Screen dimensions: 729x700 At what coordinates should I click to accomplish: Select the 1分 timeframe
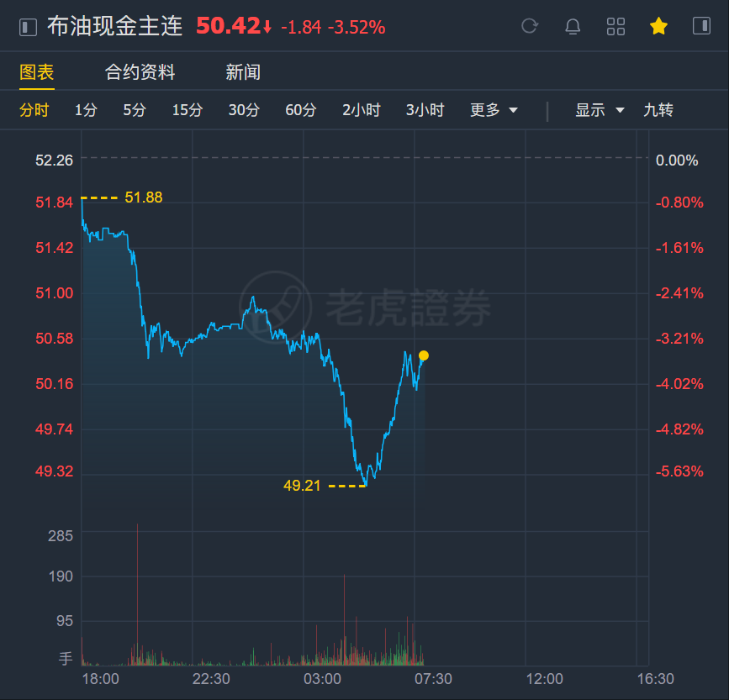(x=86, y=110)
